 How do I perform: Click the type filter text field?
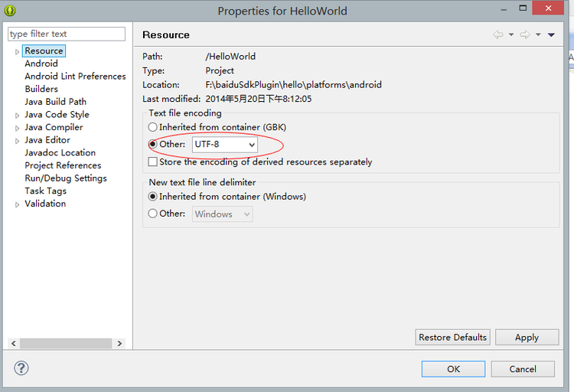point(67,34)
